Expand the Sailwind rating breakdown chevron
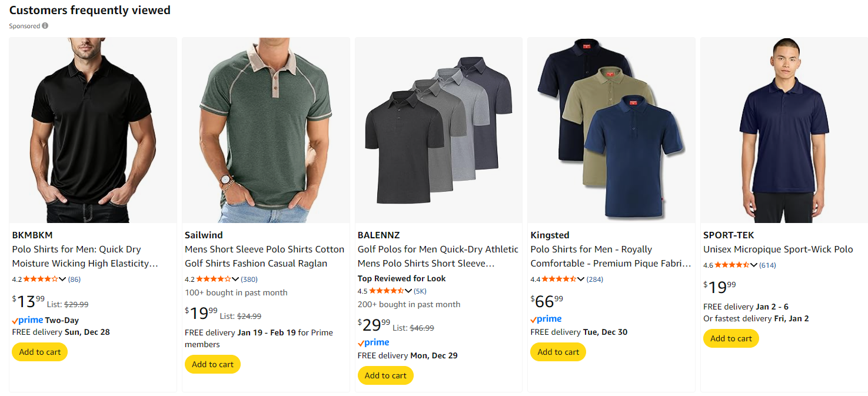868x396 pixels. (235, 279)
